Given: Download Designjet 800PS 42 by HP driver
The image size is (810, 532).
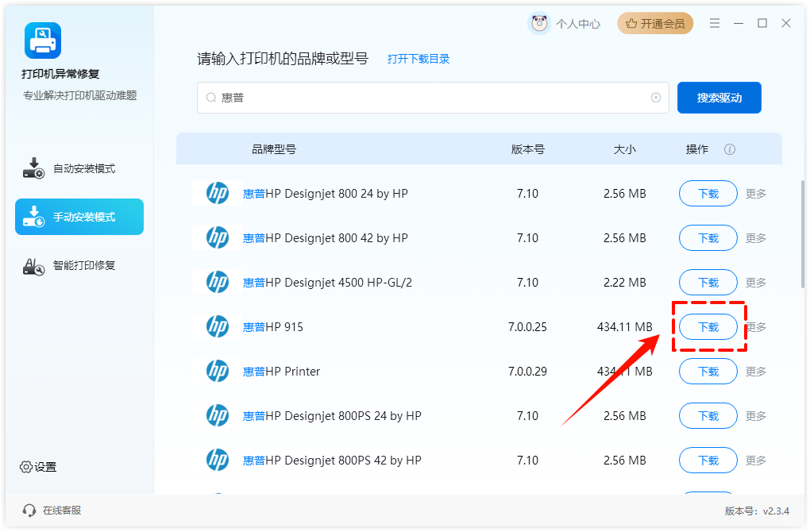Looking at the screenshot, I should (708, 460).
